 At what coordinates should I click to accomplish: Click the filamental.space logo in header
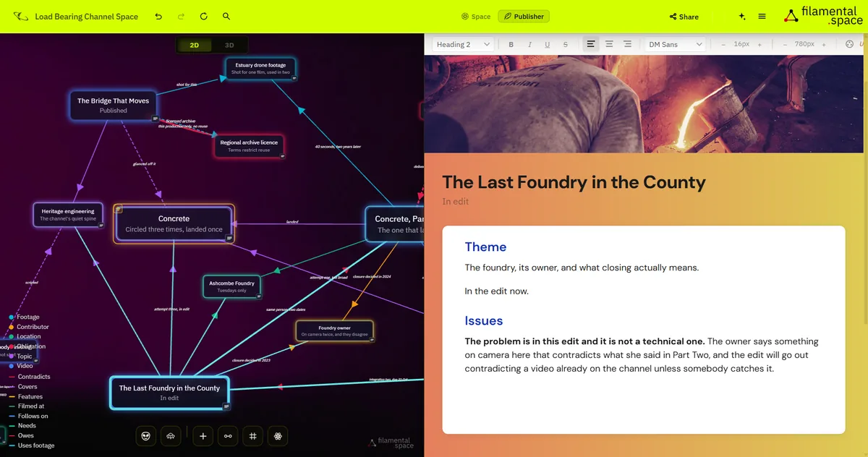click(823, 16)
